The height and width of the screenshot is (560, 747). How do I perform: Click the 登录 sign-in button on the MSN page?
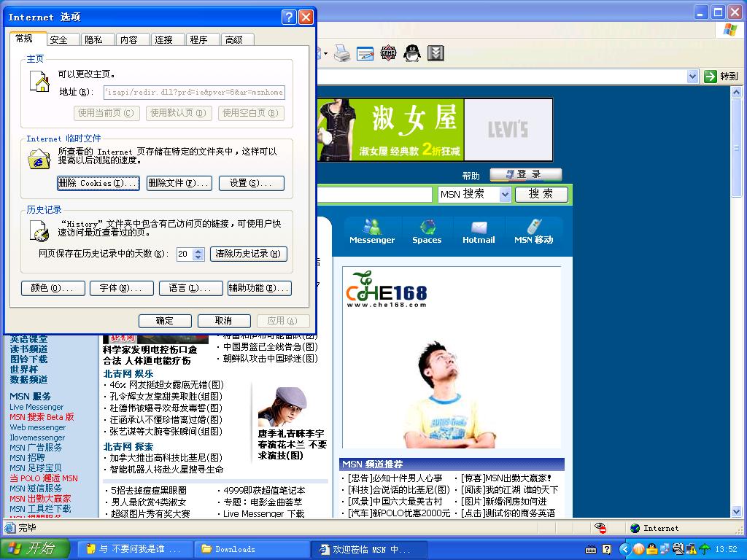tap(526, 175)
